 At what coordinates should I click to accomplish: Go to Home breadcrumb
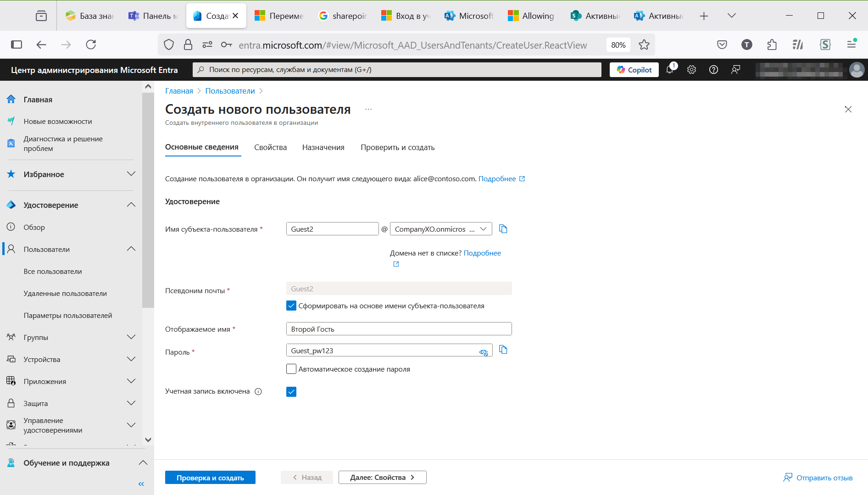tap(179, 91)
